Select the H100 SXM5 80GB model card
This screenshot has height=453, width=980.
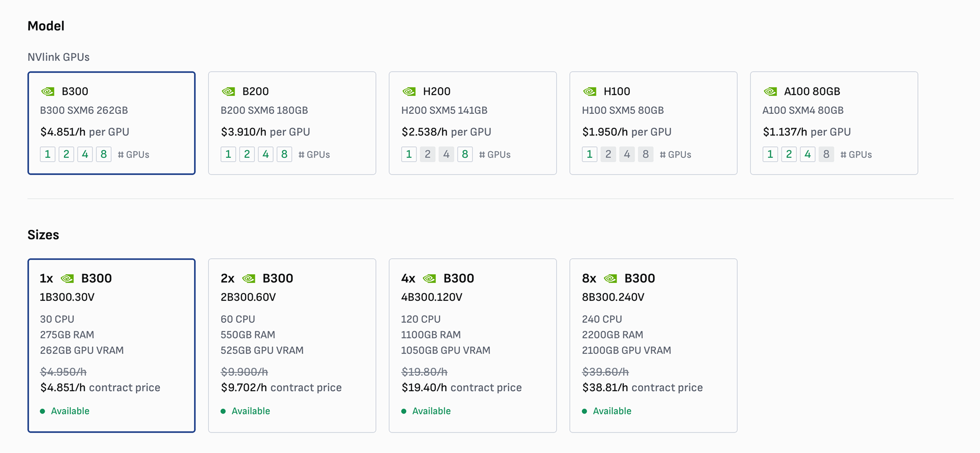pos(653,123)
